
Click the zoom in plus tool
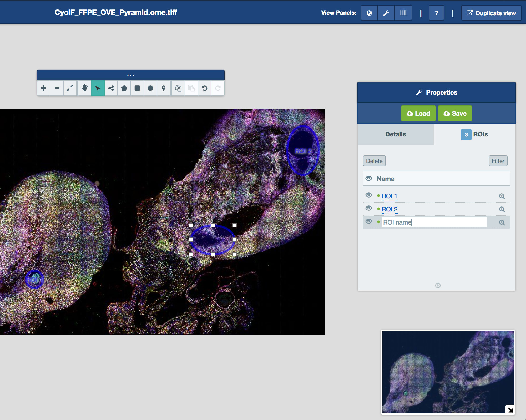click(44, 88)
